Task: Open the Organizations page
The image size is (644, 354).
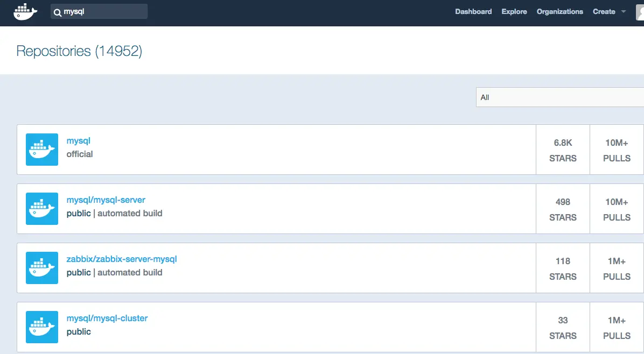Action: click(560, 11)
